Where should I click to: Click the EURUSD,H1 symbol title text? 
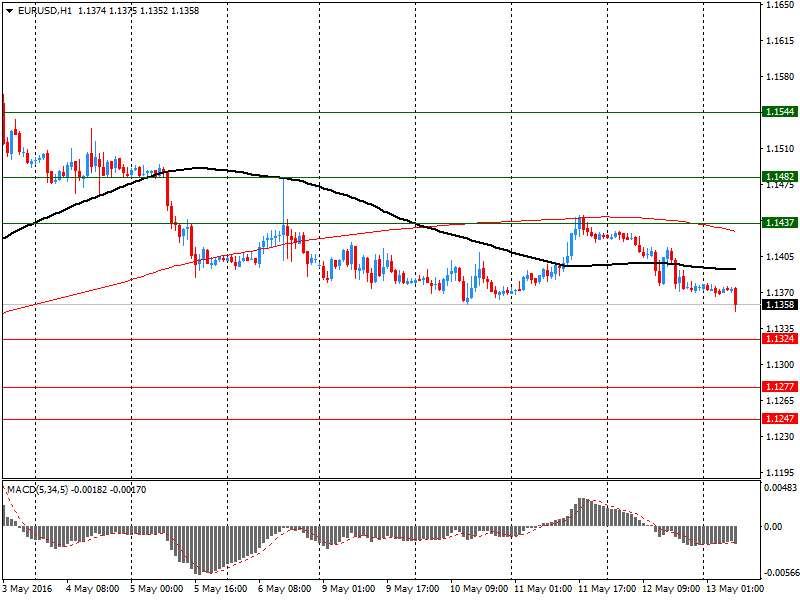pos(45,11)
